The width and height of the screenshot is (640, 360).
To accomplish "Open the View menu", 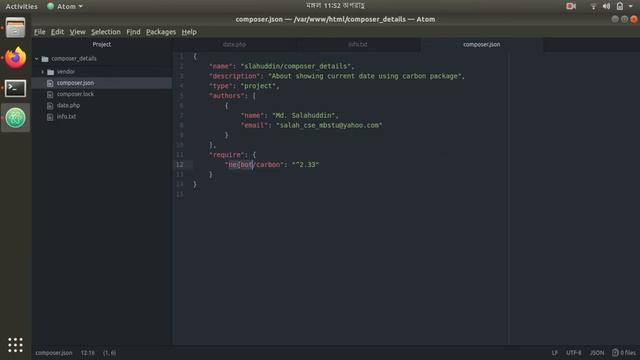I will [x=77, y=32].
